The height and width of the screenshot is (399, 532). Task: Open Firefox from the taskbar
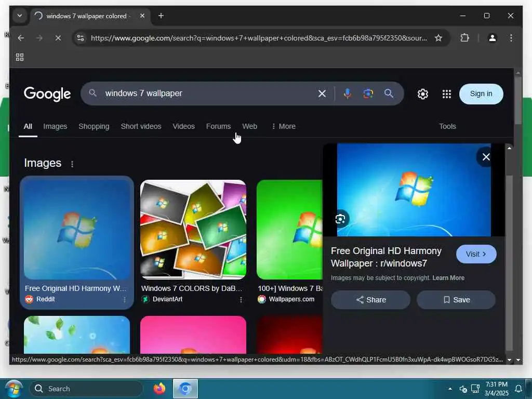159,389
